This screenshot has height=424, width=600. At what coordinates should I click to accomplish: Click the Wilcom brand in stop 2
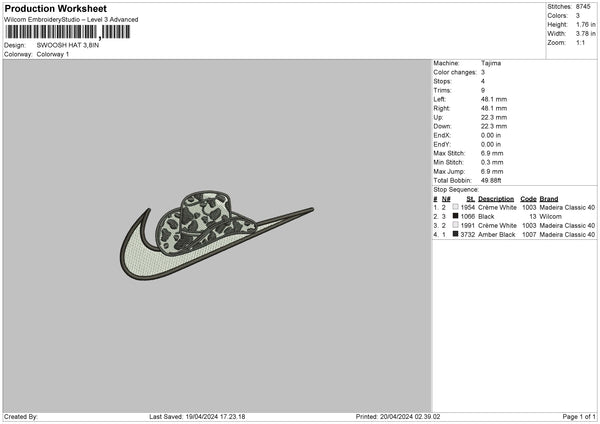pos(551,217)
